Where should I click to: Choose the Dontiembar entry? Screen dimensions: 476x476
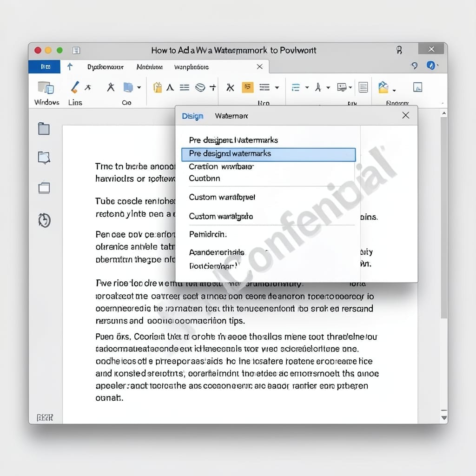(213, 266)
